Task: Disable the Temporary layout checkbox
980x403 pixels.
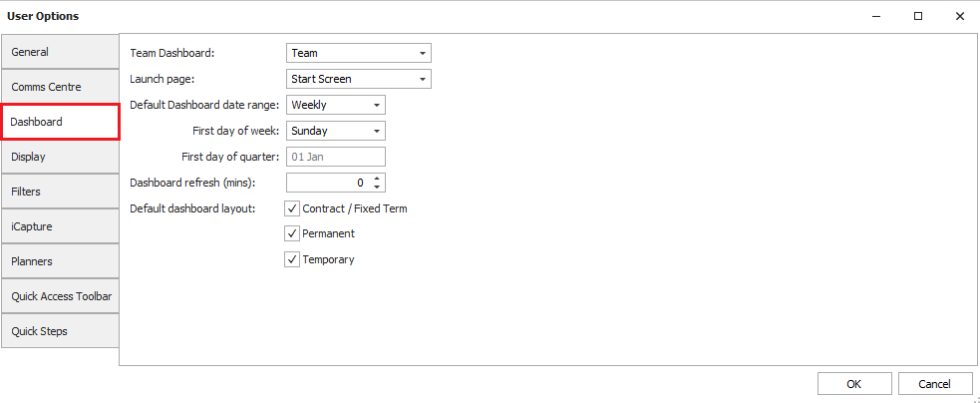Action: [292, 259]
